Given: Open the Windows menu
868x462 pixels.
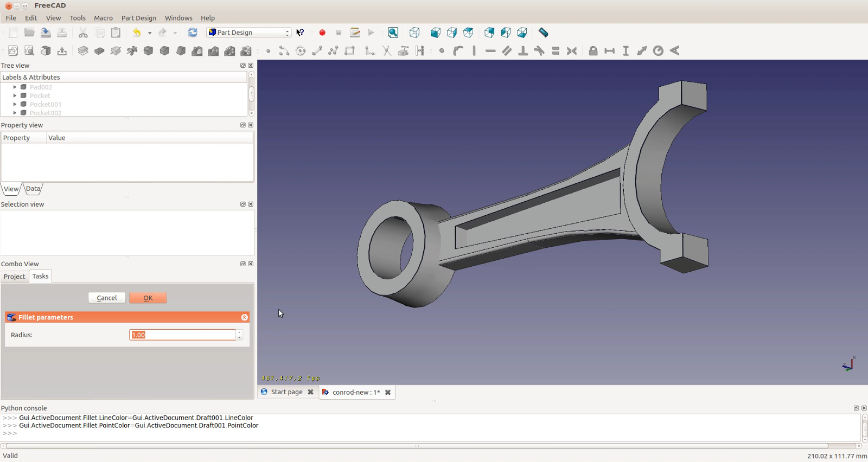Looking at the screenshot, I should [178, 18].
